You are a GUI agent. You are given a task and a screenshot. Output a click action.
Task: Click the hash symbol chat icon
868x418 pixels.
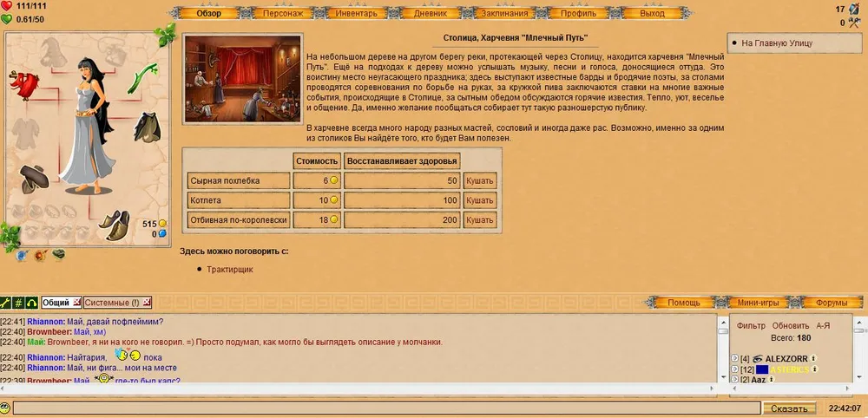18,303
